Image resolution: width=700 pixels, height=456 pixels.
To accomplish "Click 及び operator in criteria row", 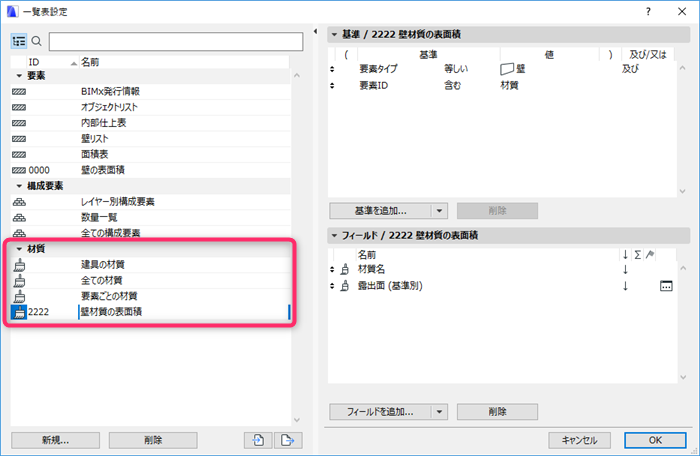I will point(630,69).
